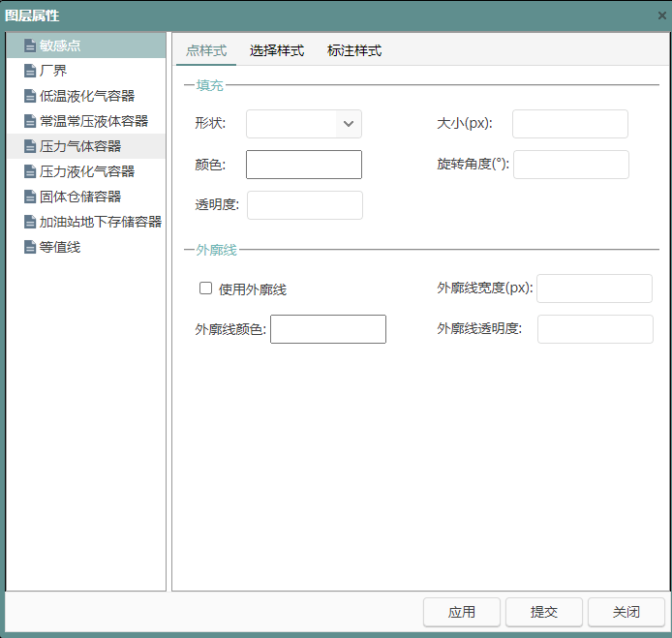Viewport: 672px width, 638px height.
Task: Click the icon beside 压力气体容器
Action: 30,146
